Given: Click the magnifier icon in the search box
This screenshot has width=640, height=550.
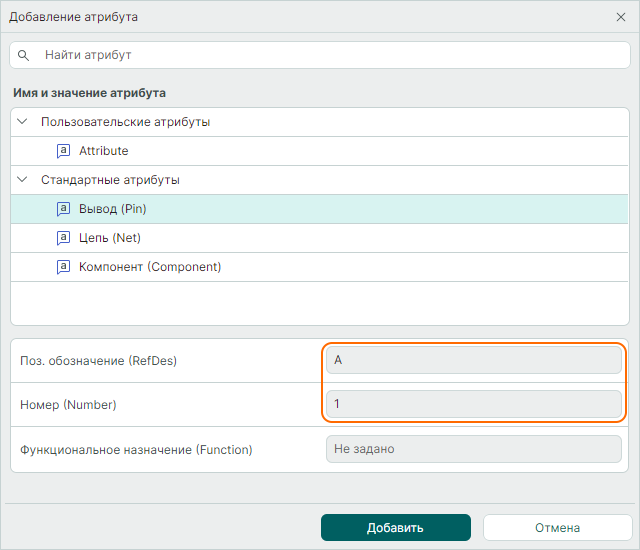Looking at the screenshot, I should click(24, 55).
